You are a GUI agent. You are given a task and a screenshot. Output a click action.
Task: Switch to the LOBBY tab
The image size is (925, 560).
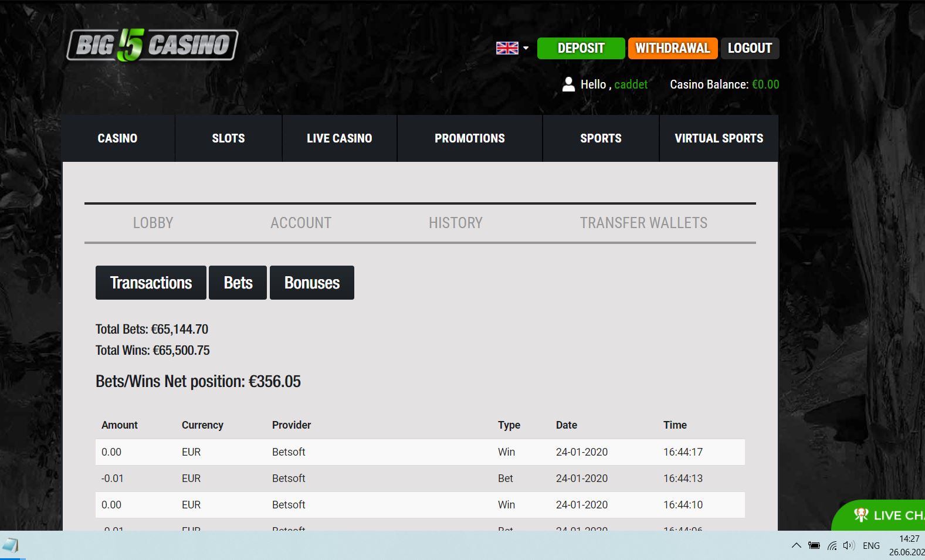(x=153, y=223)
